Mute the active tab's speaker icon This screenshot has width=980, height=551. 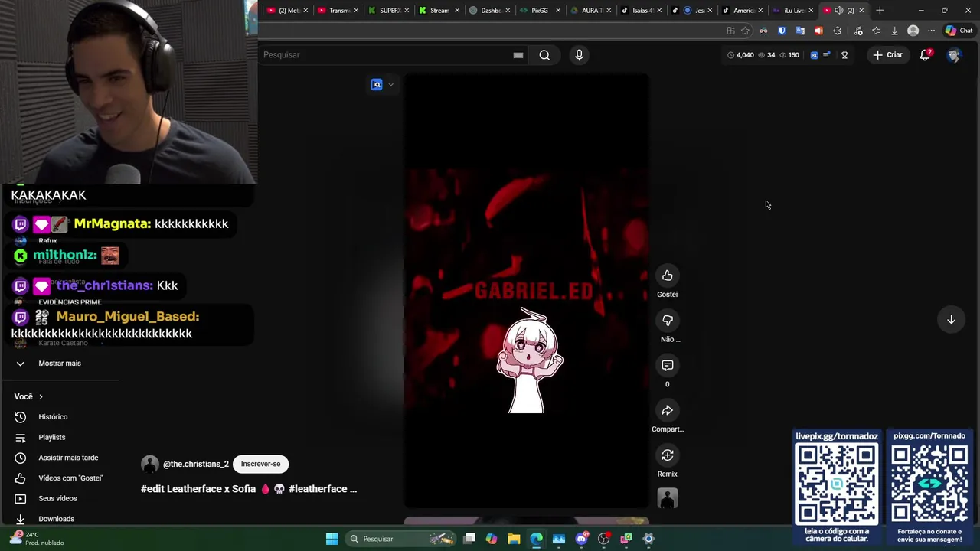838,10
